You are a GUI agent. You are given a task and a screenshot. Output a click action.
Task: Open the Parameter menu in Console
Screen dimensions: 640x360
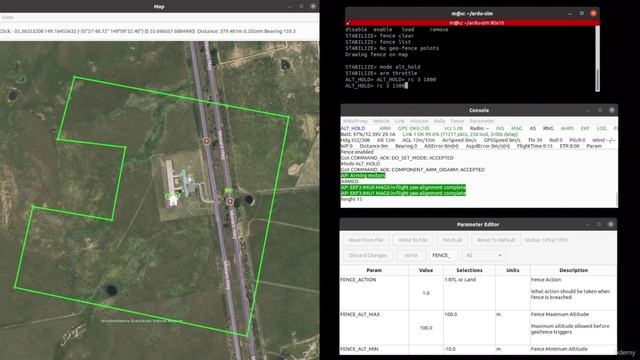click(x=482, y=121)
